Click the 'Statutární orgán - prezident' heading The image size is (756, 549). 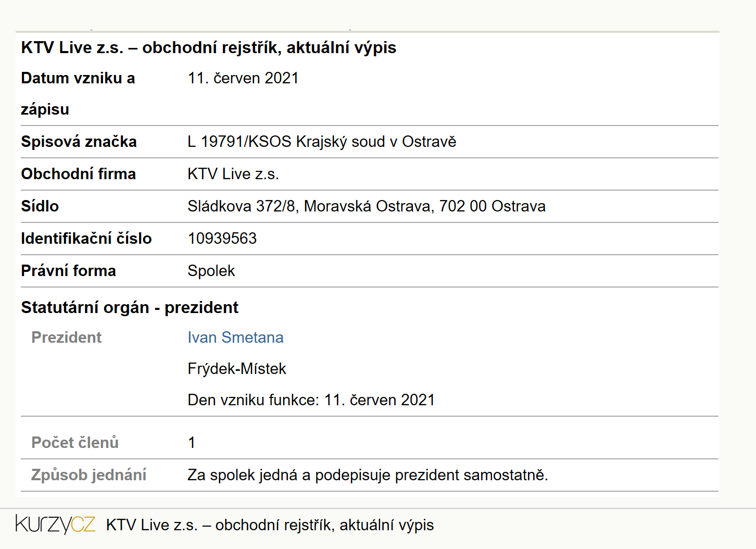coord(130,307)
